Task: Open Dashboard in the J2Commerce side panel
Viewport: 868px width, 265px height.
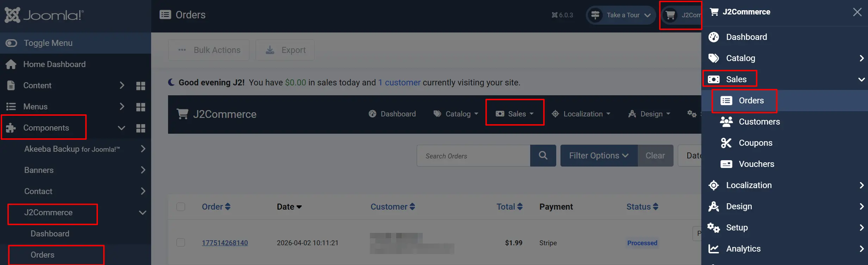Action: point(746,37)
